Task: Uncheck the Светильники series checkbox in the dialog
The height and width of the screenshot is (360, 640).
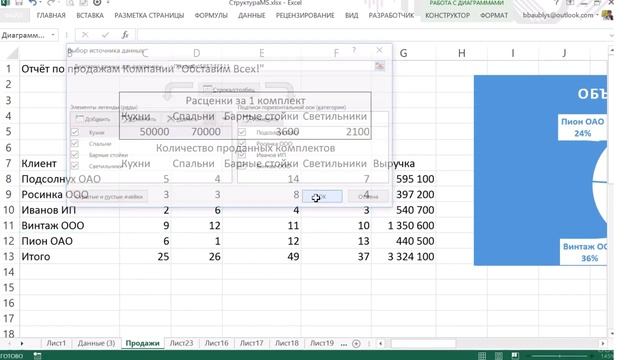Action: 75,166
